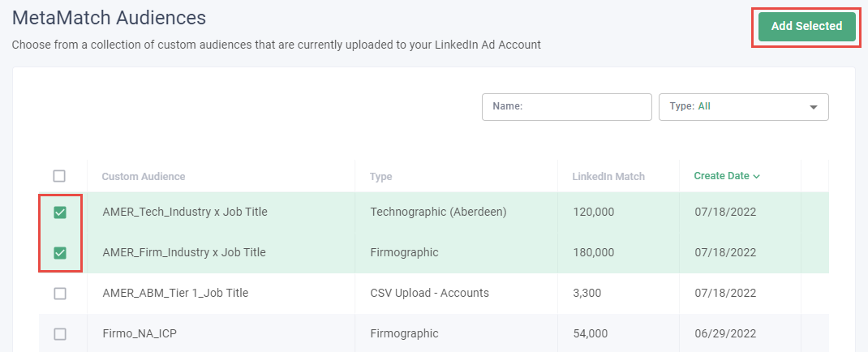Click the Technographic (Aberdeen) type cell
The width and height of the screenshot is (868, 352).
point(438,212)
